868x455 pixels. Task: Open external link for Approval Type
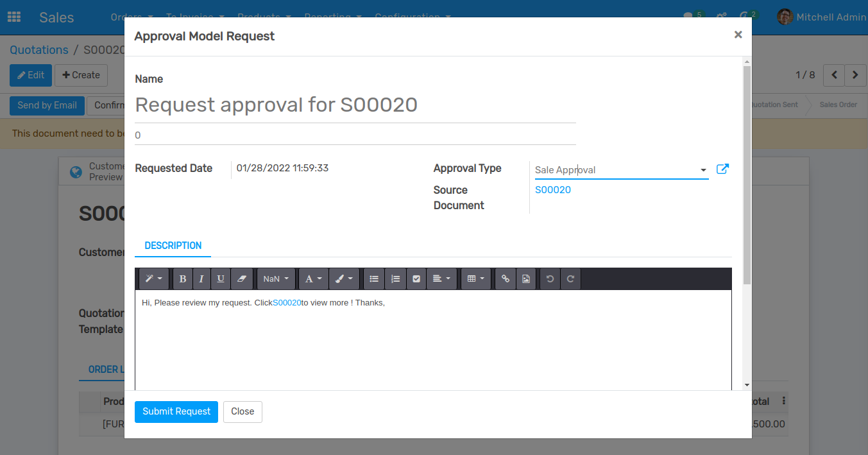[722, 169]
